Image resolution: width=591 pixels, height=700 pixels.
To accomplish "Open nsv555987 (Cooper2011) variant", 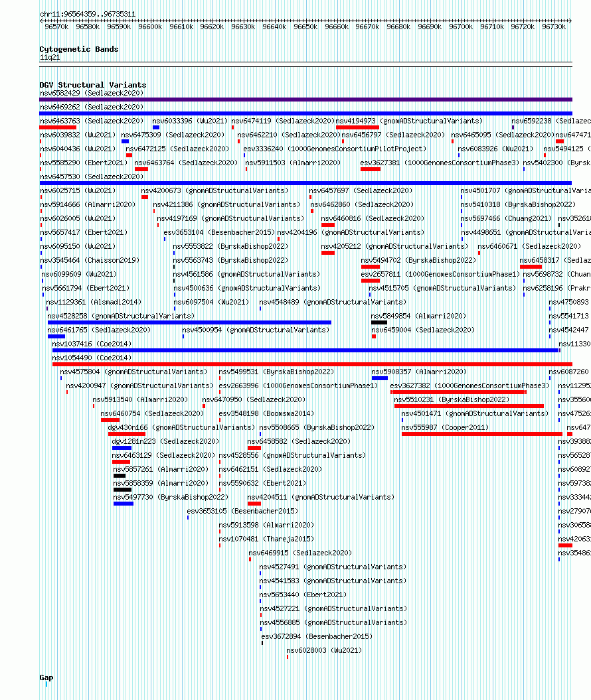I will click(445, 428).
